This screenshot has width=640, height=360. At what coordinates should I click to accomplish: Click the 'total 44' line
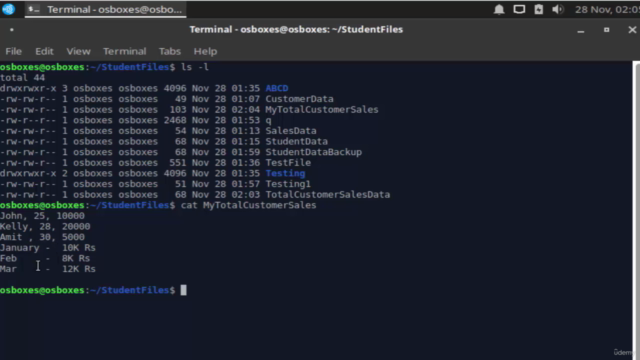click(22, 78)
